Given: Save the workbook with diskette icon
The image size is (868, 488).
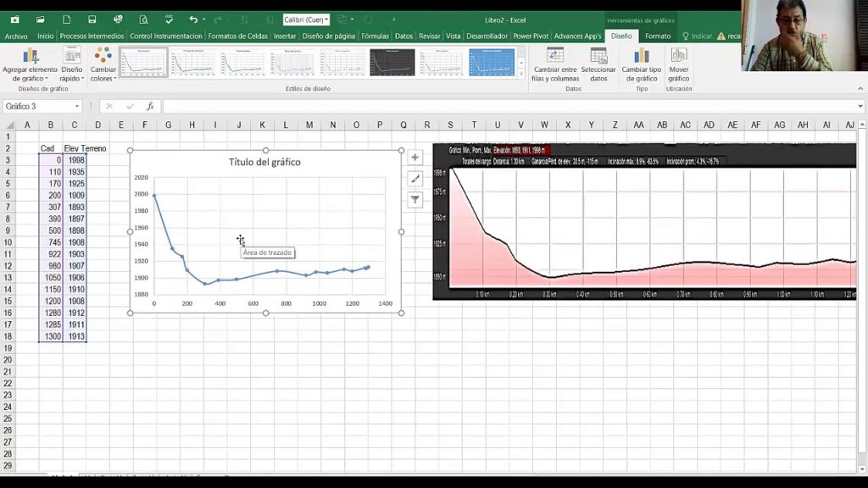Looking at the screenshot, I should point(92,19).
